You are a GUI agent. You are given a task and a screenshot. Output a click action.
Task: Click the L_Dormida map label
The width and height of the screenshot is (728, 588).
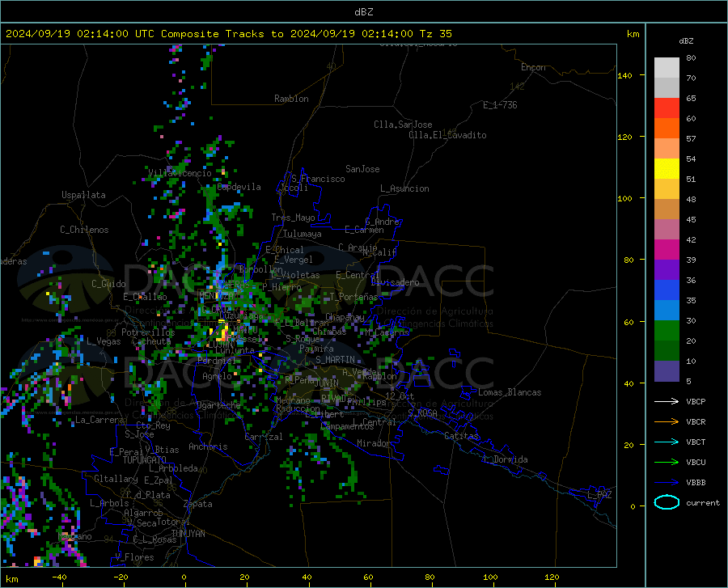click(506, 459)
